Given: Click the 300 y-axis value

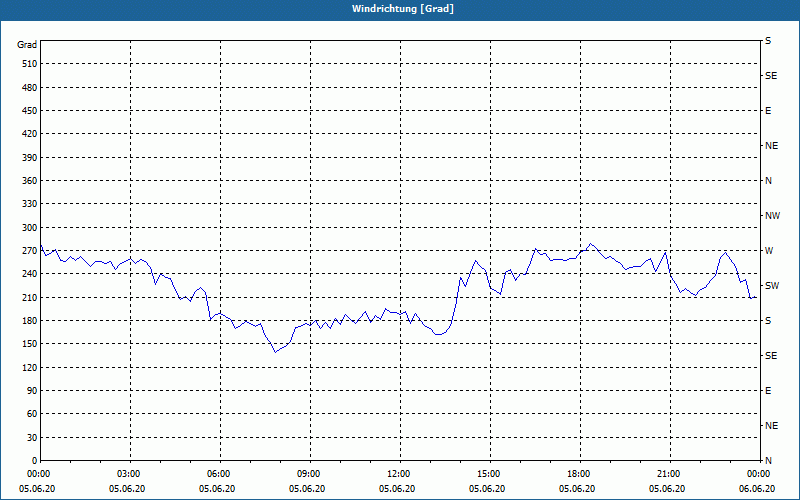Looking at the screenshot, I should coord(29,228).
